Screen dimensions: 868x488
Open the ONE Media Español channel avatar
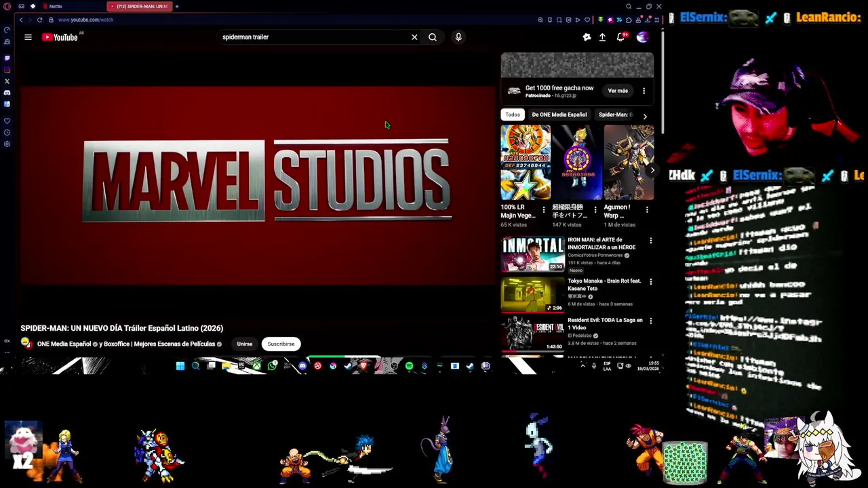coord(26,343)
